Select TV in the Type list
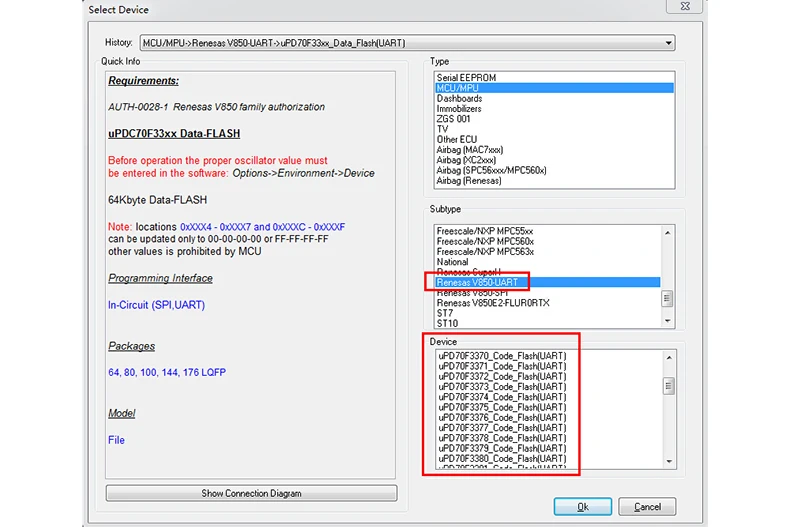Viewport: 790px width, 527px height. tap(554, 129)
